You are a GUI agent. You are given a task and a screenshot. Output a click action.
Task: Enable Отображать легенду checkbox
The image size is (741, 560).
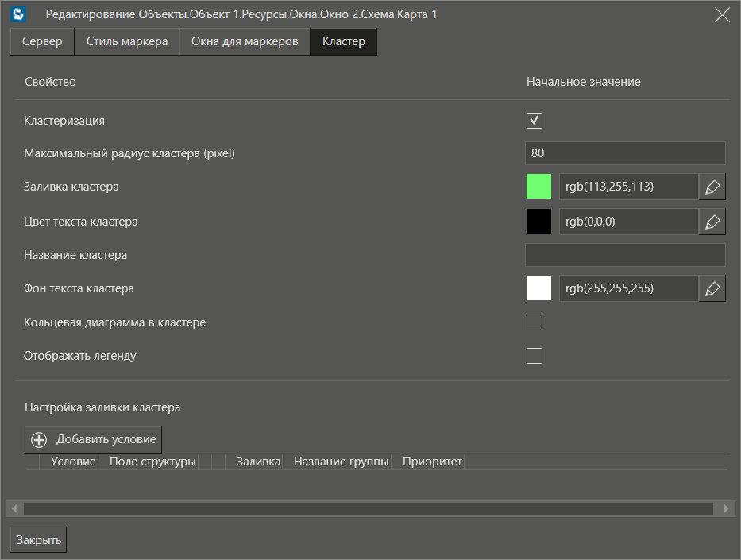coord(535,356)
